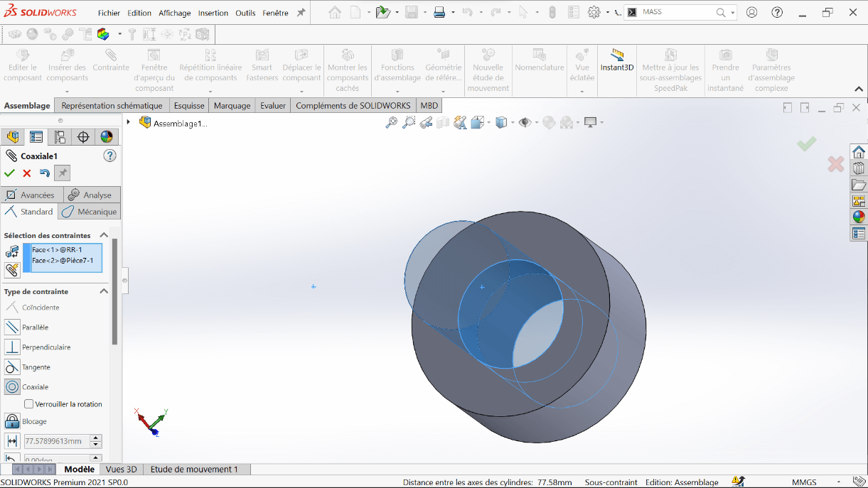Click the undo arrow in mate panel
The image size is (868, 488).
(x=45, y=173)
